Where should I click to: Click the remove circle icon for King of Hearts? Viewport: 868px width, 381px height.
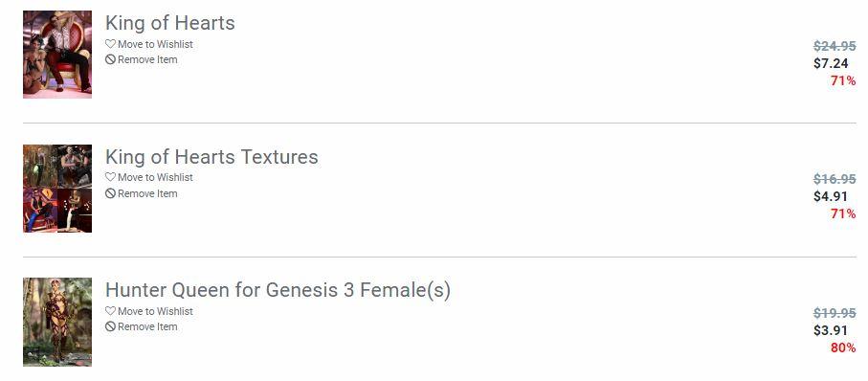[111, 59]
